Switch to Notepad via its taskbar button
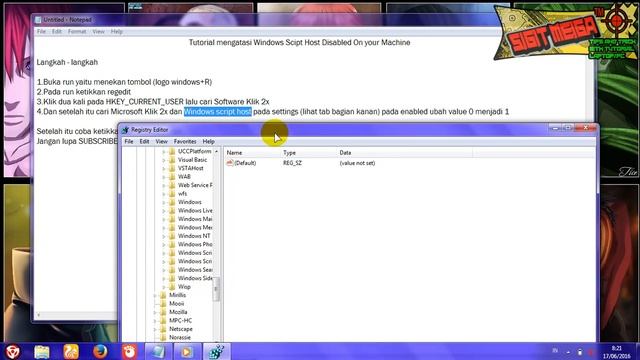 (x=158, y=351)
